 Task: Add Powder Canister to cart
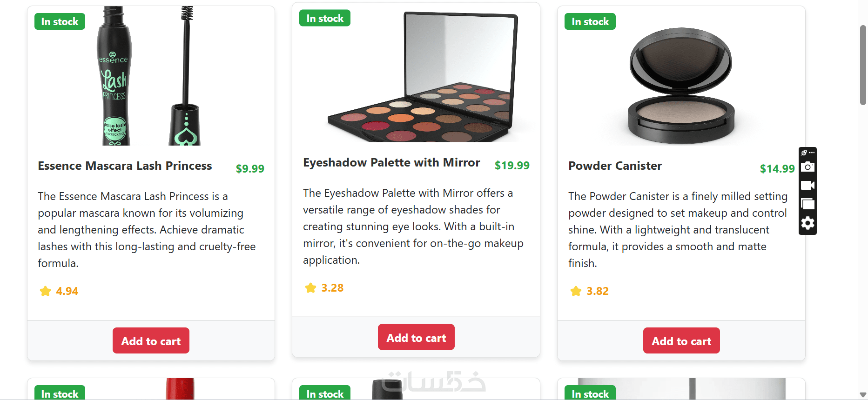click(681, 341)
